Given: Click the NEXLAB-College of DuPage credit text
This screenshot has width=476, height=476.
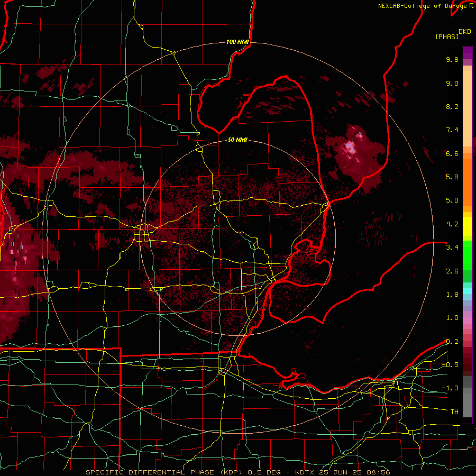Looking at the screenshot, I should click(x=426, y=6).
